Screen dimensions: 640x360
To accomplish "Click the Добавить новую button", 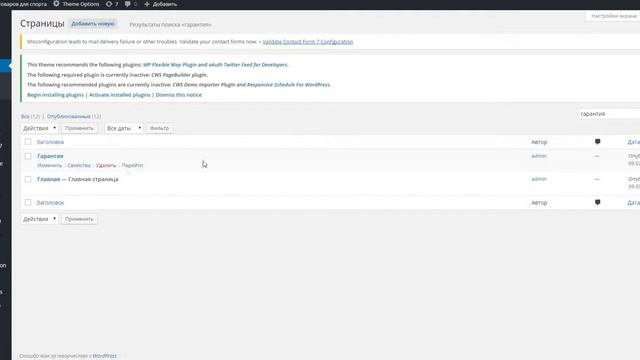I will tap(93, 24).
